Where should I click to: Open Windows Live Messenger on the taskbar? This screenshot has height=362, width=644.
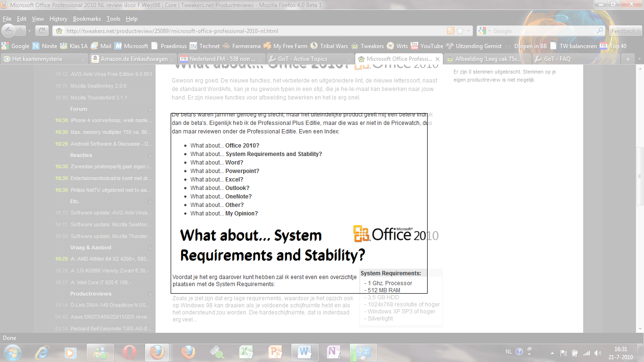[100, 353]
